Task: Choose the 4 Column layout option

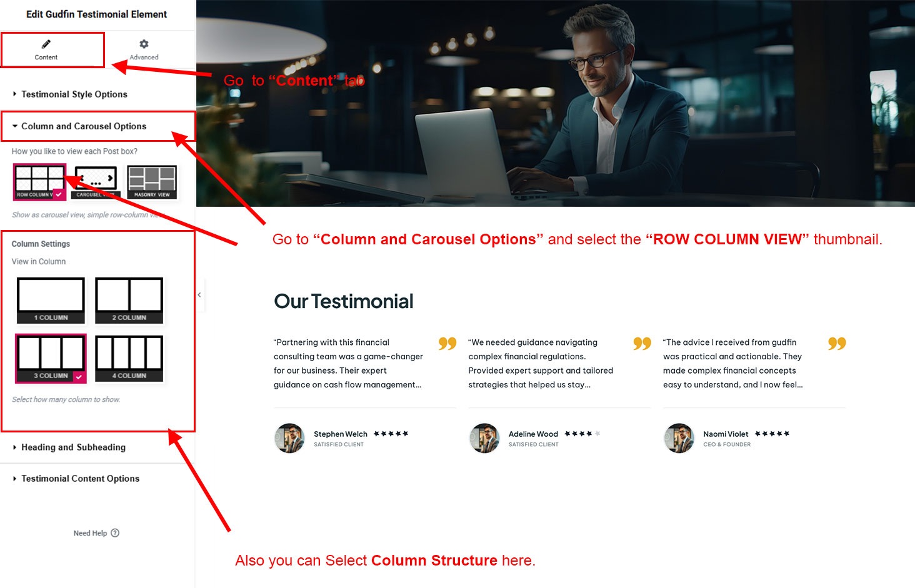Action: click(129, 359)
